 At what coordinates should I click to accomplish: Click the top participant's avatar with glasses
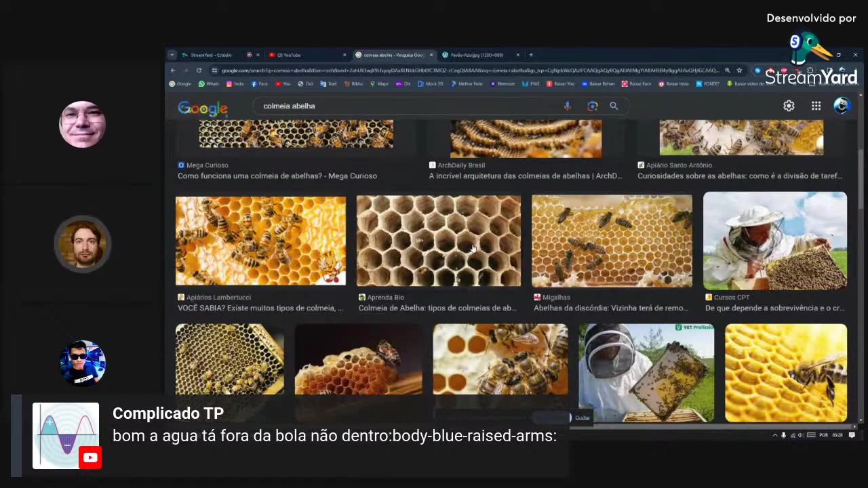[82, 125]
